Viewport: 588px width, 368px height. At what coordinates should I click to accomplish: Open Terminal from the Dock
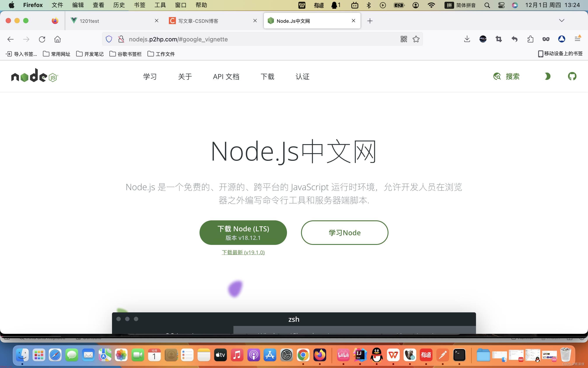click(x=459, y=355)
